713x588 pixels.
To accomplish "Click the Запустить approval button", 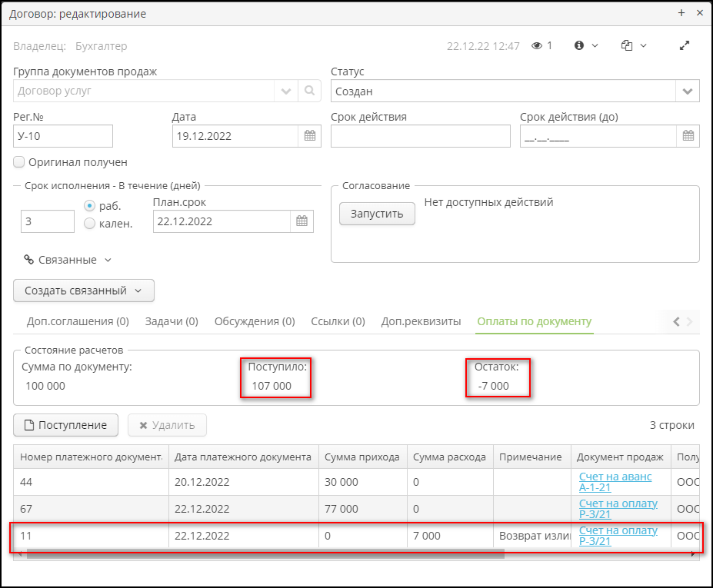I will (376, 214).
